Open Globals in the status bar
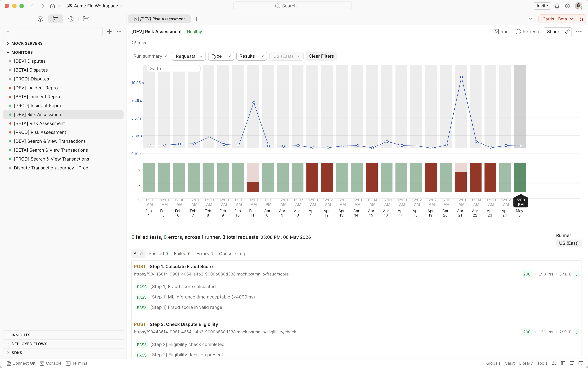Viewport: 588px width, 368px height. pyautogui.click(x=493, y=363)
